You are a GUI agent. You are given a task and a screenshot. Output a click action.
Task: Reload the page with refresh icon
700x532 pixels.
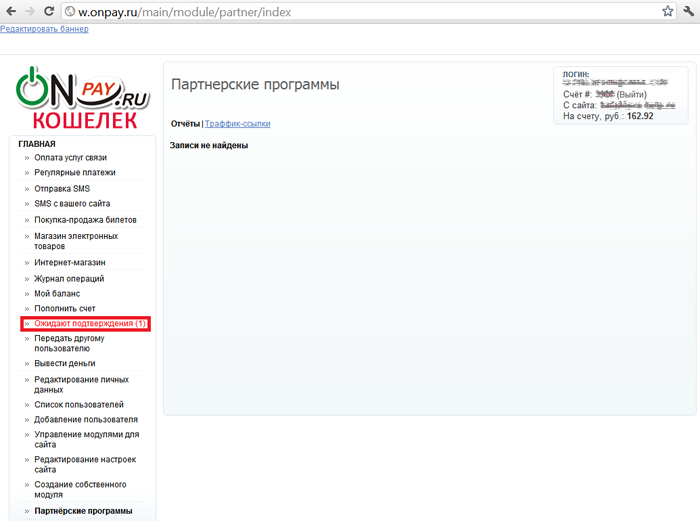50,11
